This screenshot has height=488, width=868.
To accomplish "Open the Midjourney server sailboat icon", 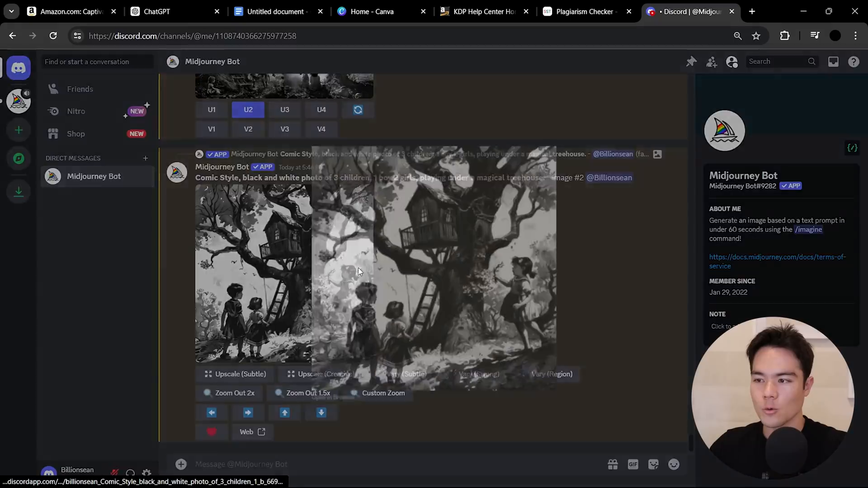I will coord(19,100).
